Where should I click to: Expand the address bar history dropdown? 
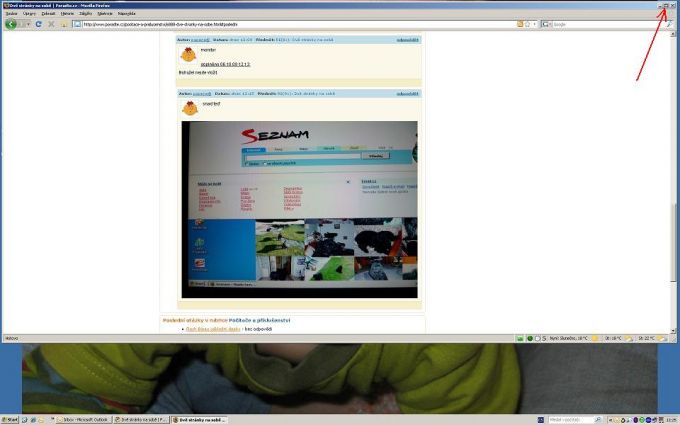(535, 24)
